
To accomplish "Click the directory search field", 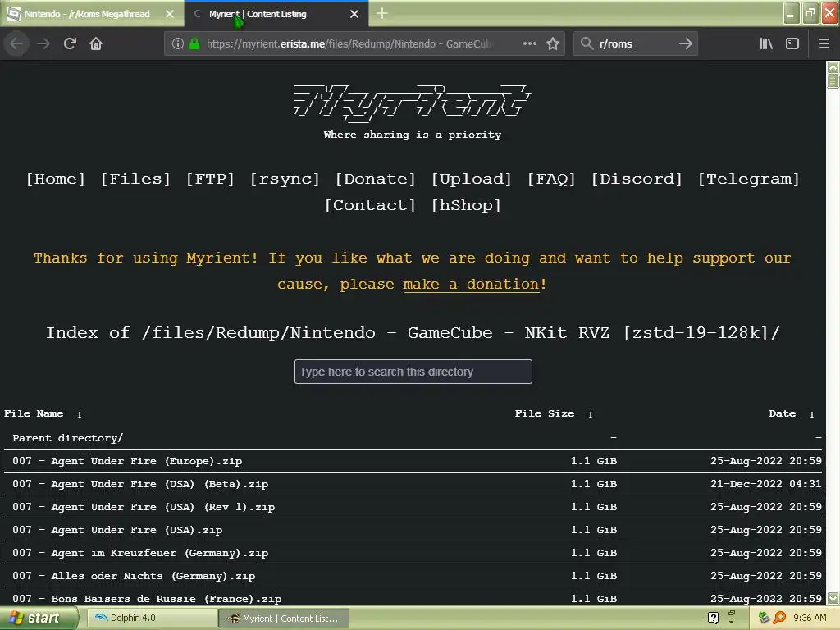I will pyautogui.click(x=413, y=372).
